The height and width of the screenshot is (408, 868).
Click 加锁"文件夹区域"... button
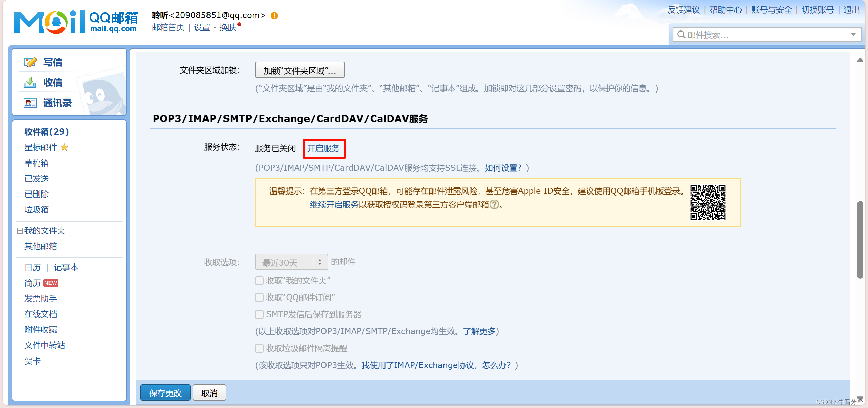point(300,70)
